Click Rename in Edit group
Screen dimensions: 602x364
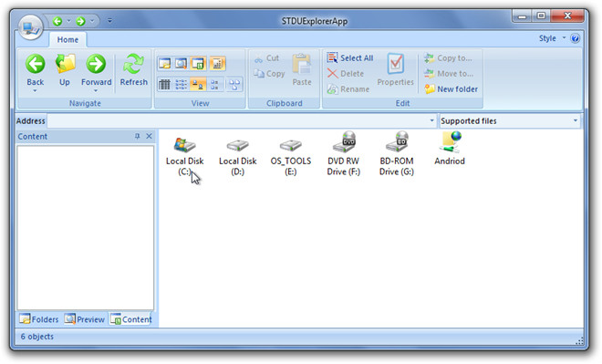pos(348,89)
